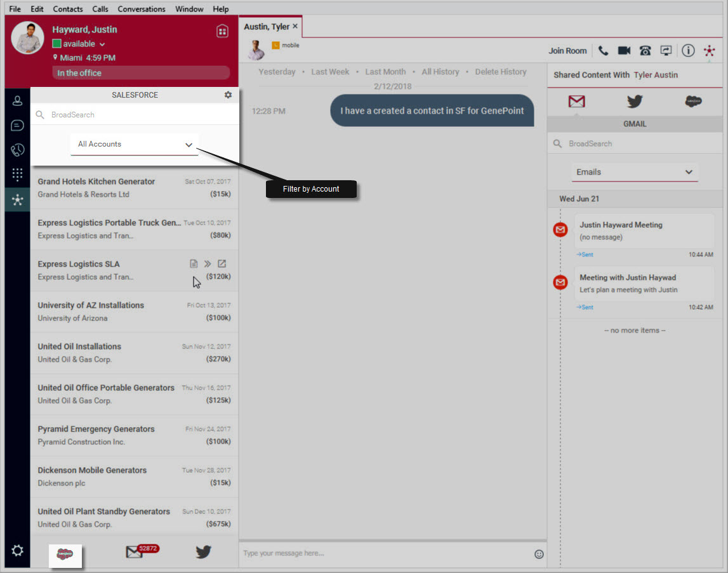This screenshot has height=573, width=728.
Task: Select Gmail icon in Shared Content panel
Action: [x=577, y=102]
